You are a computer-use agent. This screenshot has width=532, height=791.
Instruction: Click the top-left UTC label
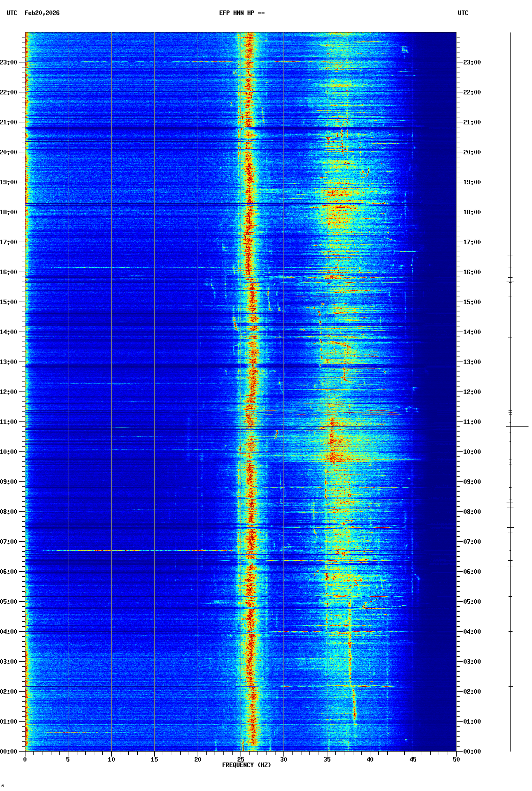click(x=11, y=13)
